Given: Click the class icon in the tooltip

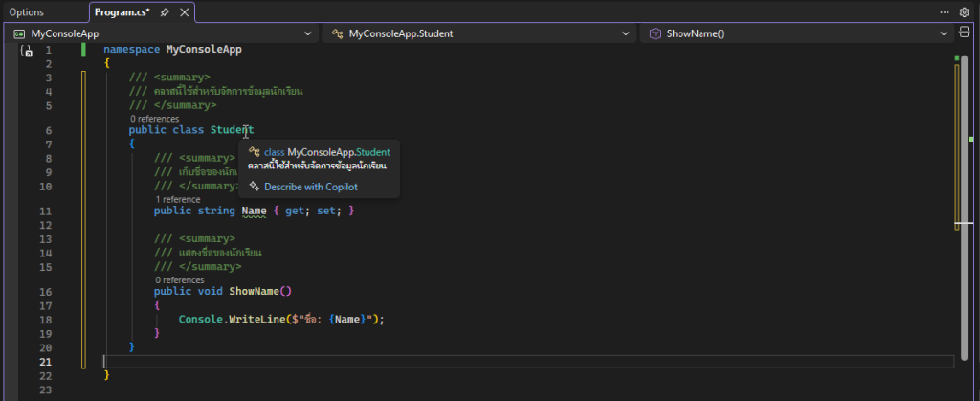Looking at the screenshot, I should (255, 152).
